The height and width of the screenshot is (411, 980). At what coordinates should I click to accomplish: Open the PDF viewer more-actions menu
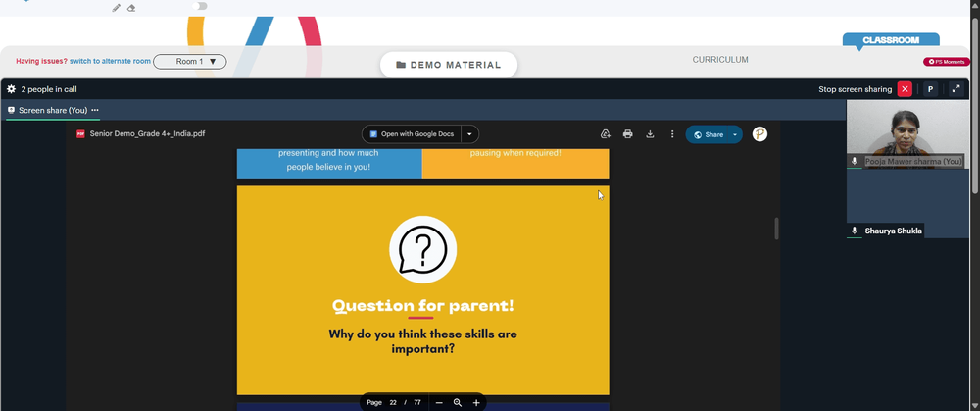coord(672,133)
